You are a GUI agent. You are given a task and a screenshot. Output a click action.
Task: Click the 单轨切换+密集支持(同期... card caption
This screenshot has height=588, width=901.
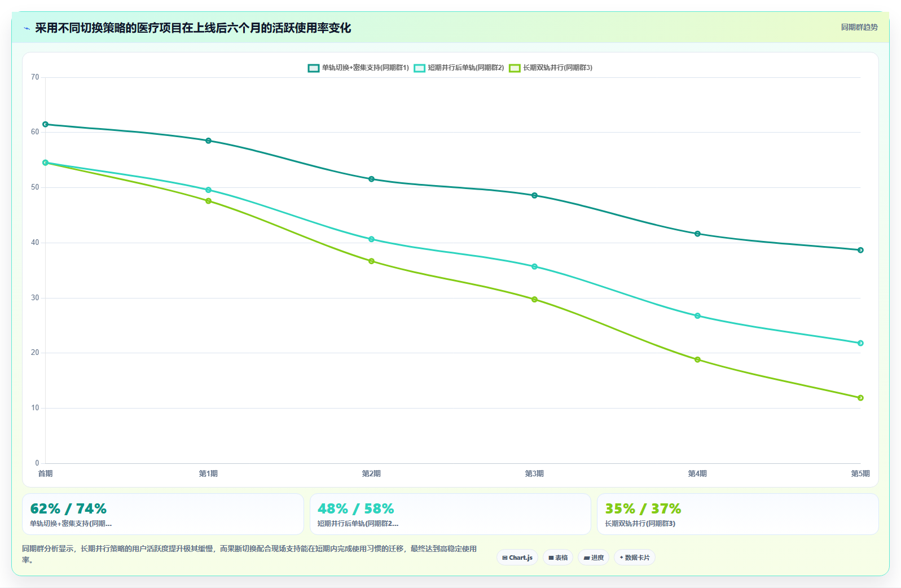click(71, 524)
